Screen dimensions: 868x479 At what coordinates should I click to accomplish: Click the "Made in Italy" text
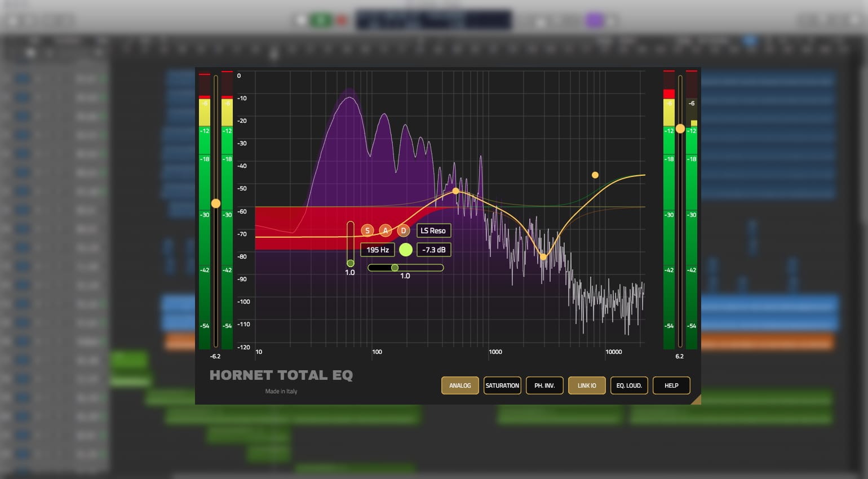point(281,391)
